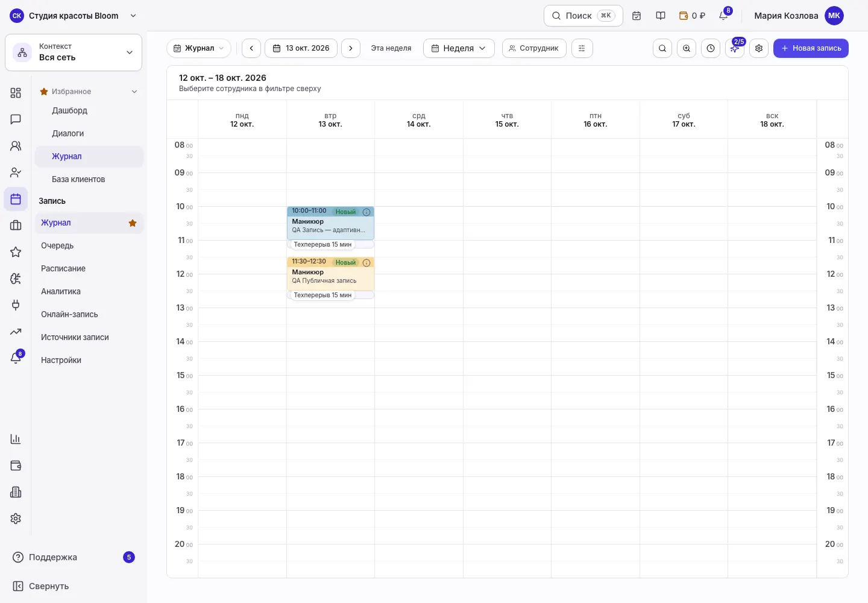
Task: Open the 11:30–12:30 Маникюр appointment card
Action: [x=330, y=274]
